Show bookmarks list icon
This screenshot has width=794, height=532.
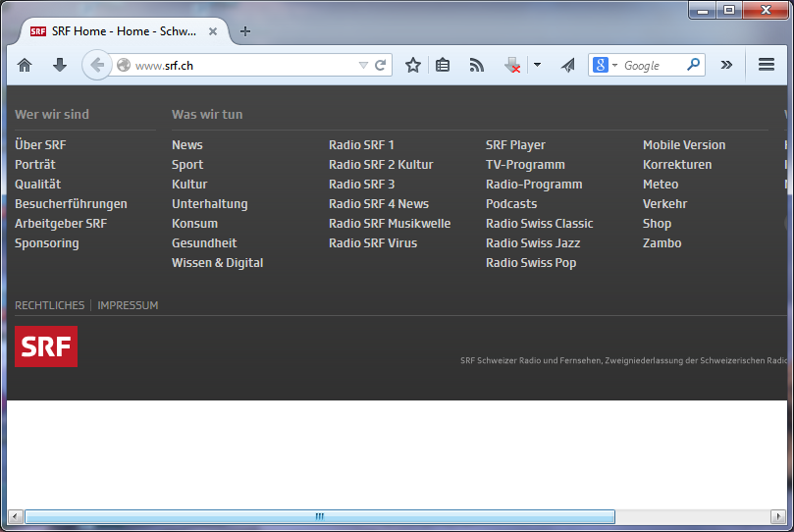click(x=443, y=65)
